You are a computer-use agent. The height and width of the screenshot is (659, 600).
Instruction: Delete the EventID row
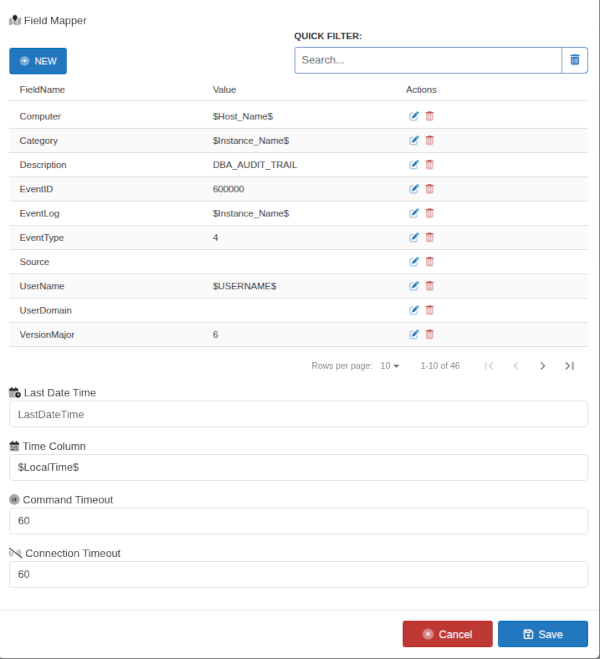tap(430, 189)
